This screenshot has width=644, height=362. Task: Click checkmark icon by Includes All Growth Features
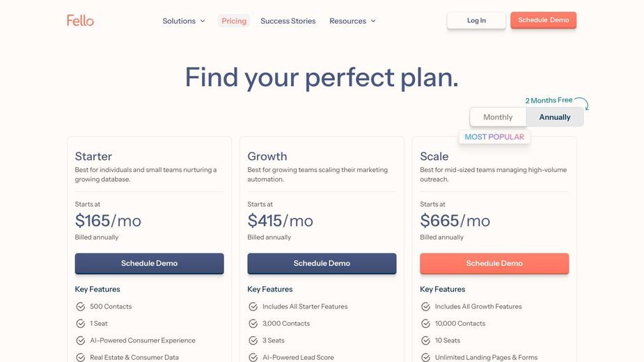(425, 306)
